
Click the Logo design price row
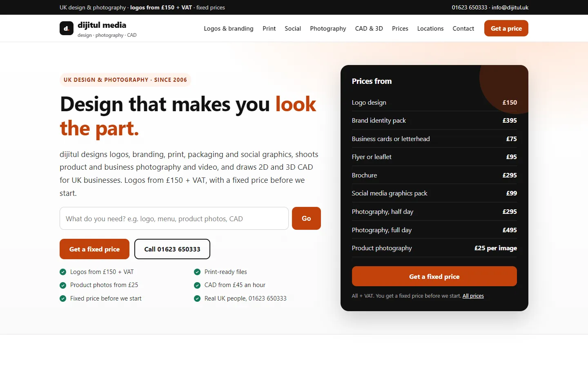click(x=434, y=102)
